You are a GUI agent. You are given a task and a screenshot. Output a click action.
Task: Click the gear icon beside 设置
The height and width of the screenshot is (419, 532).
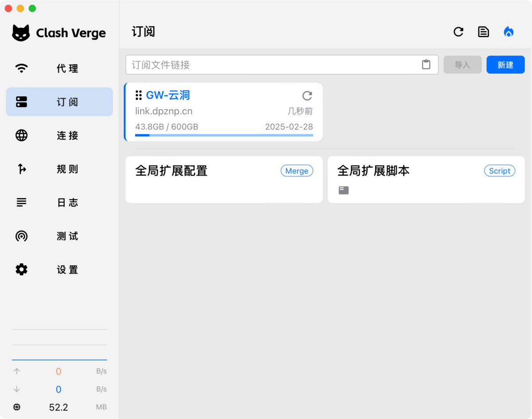[21, 269]
